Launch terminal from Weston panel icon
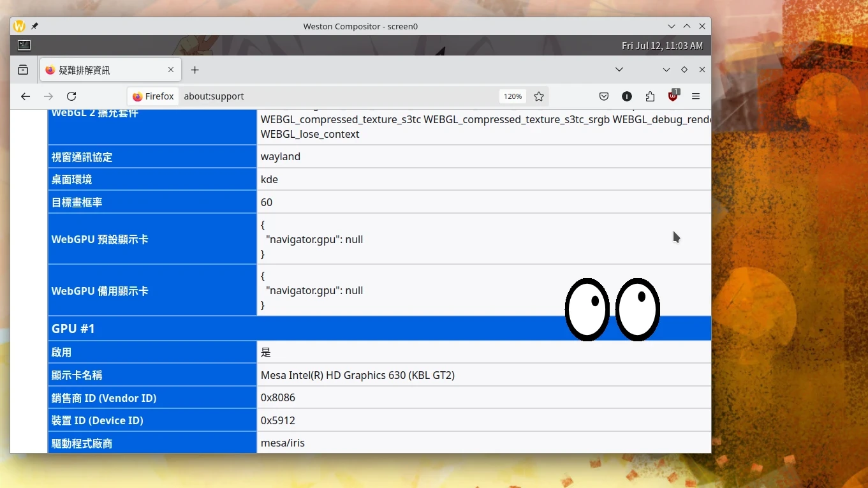Viewport: 868px width, 488px height. tap(24, 45)
